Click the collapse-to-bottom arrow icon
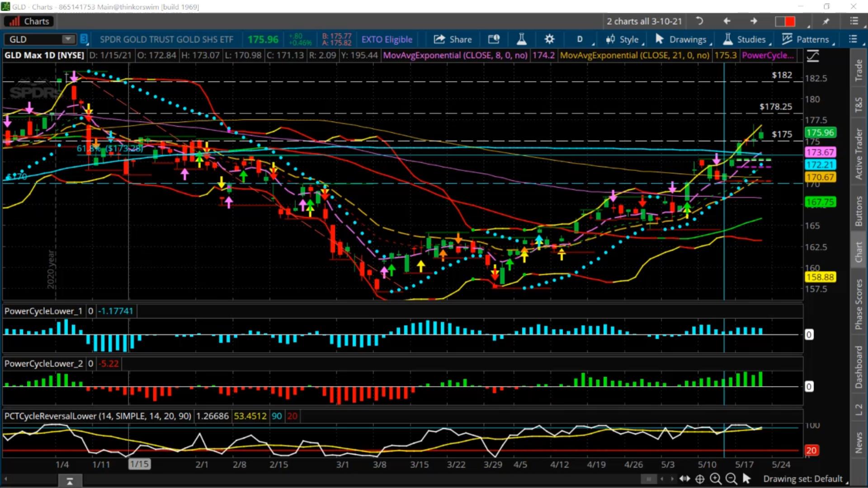The image size is (868, 488). [x=70, y=481]
